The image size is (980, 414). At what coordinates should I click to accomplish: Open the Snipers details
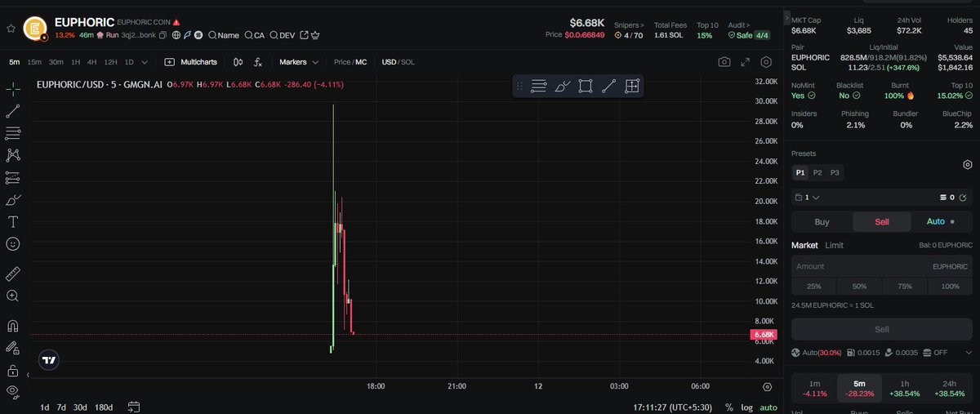tap(628, 25)
